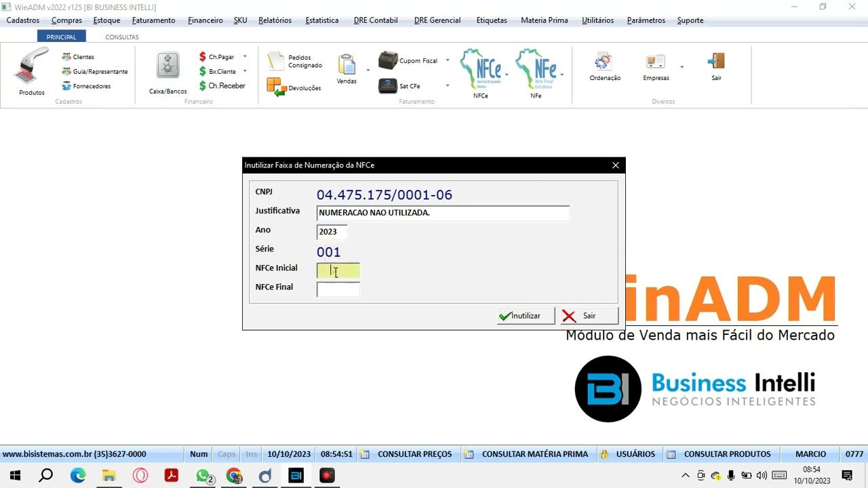Viewport: 868px width, 488px height.
Task: Open the Faturamento menu
Action: (x=153, y=20)
